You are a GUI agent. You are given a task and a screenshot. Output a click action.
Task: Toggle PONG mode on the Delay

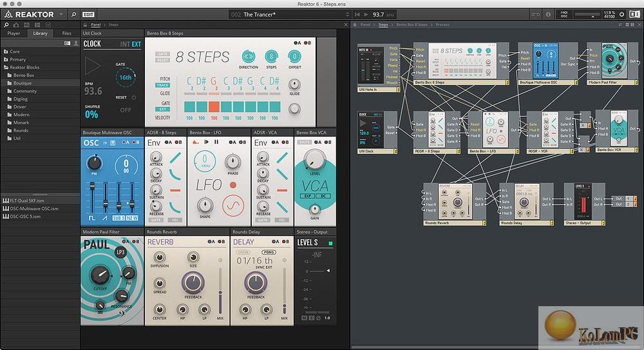269,252
